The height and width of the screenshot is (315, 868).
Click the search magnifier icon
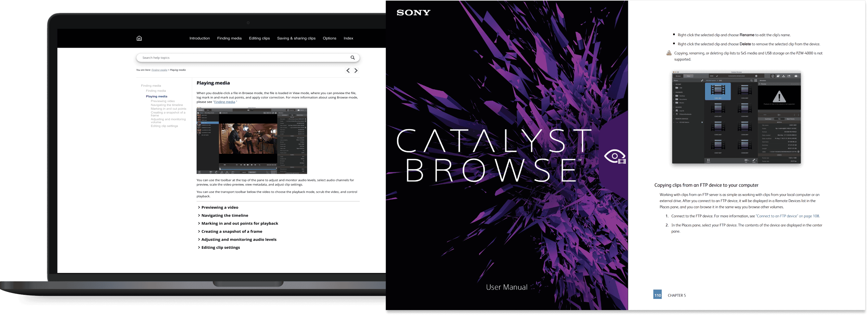352,57
